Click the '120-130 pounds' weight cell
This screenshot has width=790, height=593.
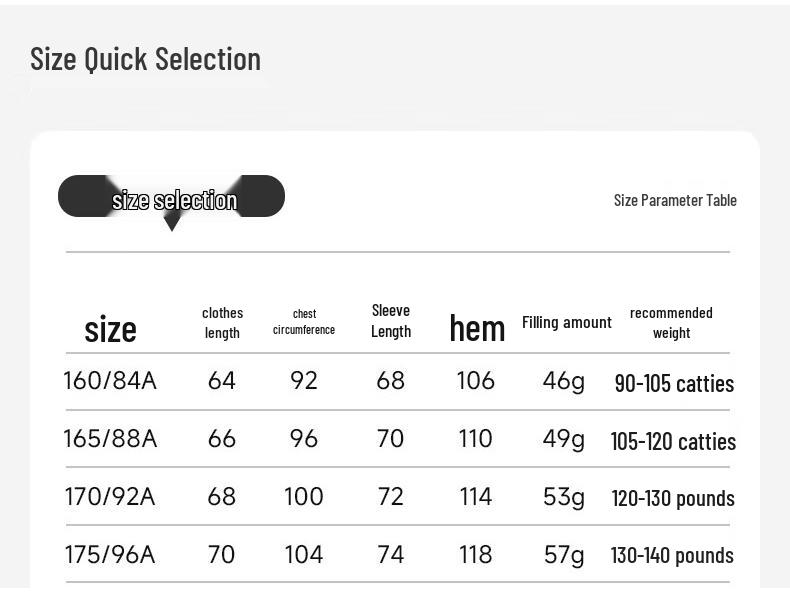[x=673, y=498]
